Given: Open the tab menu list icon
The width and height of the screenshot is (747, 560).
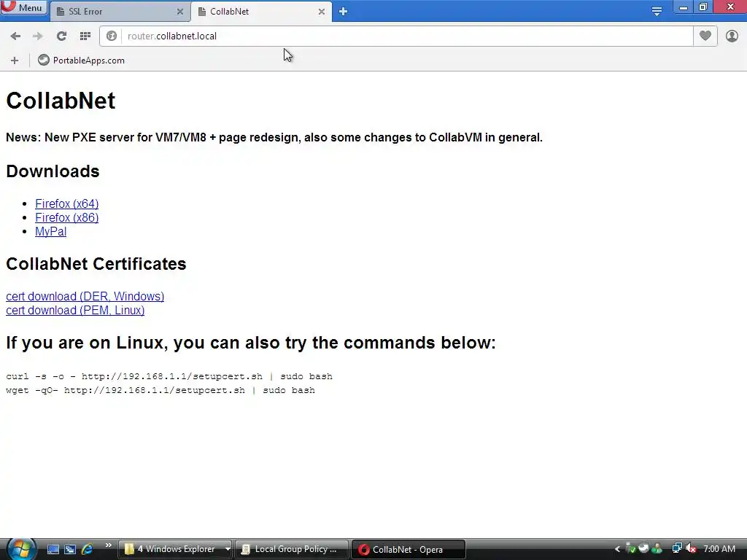Looking at the screenshot, I should 657,12.
